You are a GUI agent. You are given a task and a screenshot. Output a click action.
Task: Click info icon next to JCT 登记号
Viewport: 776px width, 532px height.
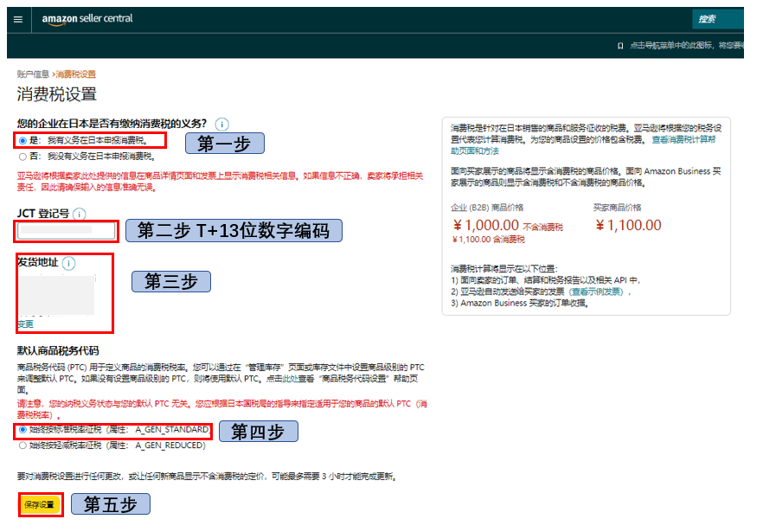(x=80, y=214)
